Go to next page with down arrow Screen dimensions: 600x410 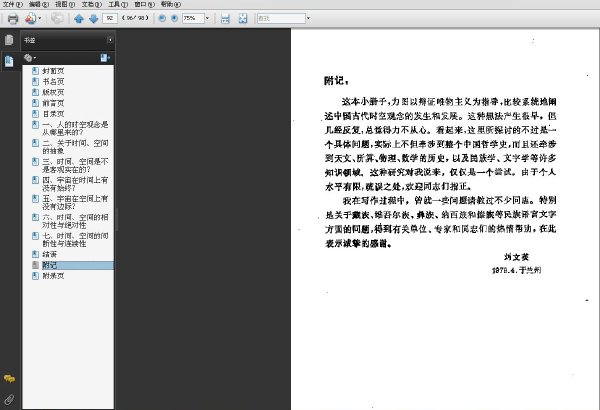(93, 18)
